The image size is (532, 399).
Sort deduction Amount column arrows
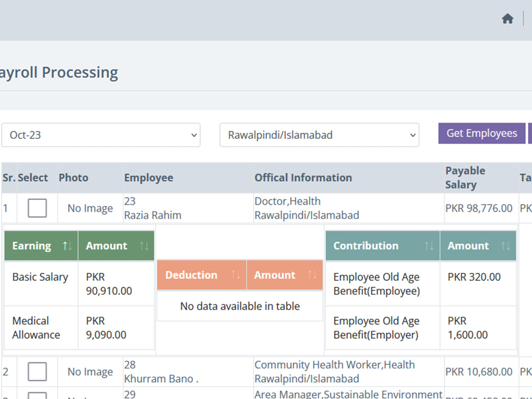[312, 275]
